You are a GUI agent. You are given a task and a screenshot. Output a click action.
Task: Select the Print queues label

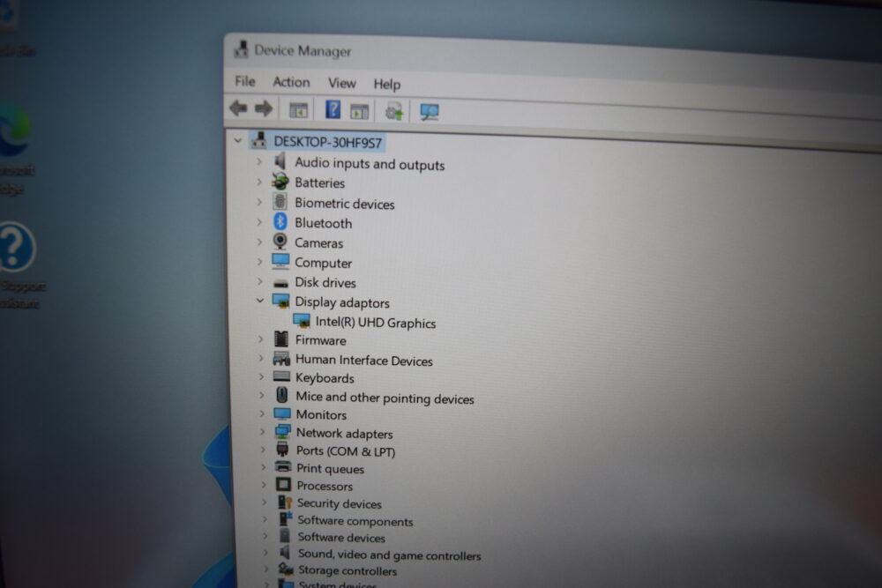coord(330,469)
